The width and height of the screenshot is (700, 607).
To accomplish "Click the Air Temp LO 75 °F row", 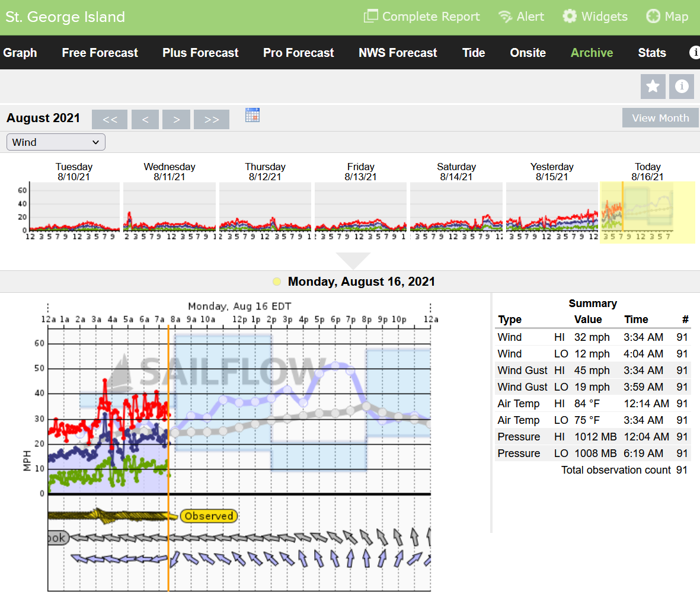I will tap(592, 420).
